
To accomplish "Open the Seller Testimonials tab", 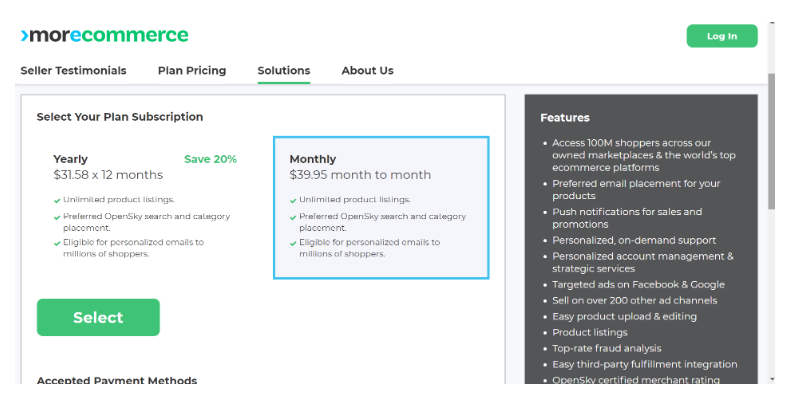I will [x=74, y=71].
